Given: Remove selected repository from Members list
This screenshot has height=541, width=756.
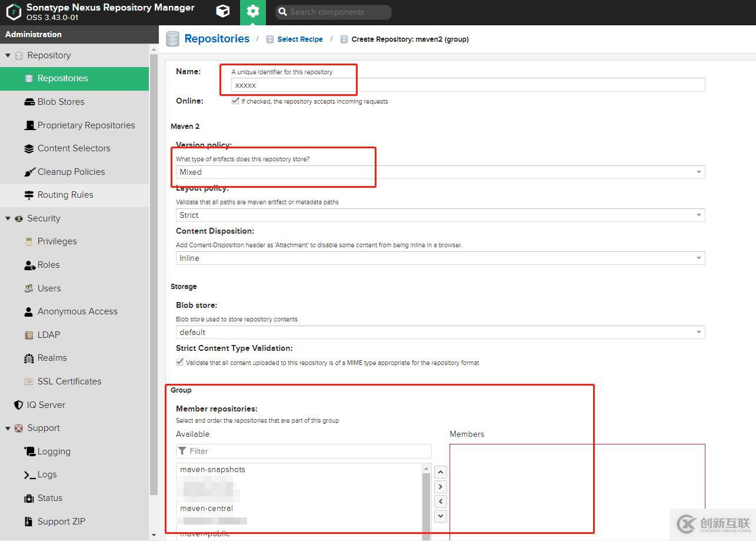Looking at the screenshot, I should 441,502.
